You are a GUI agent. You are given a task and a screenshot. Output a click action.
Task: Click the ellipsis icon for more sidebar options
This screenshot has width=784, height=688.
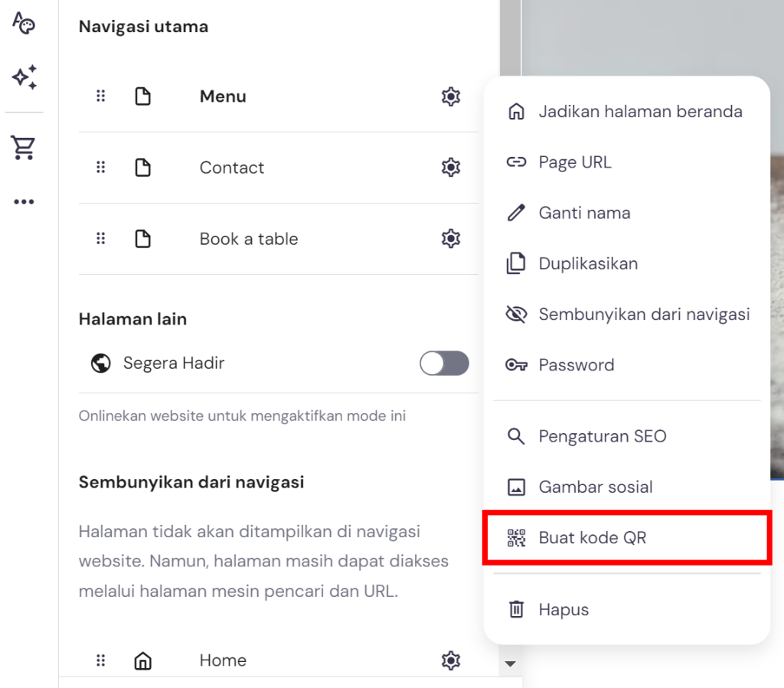tap(24, 201)
